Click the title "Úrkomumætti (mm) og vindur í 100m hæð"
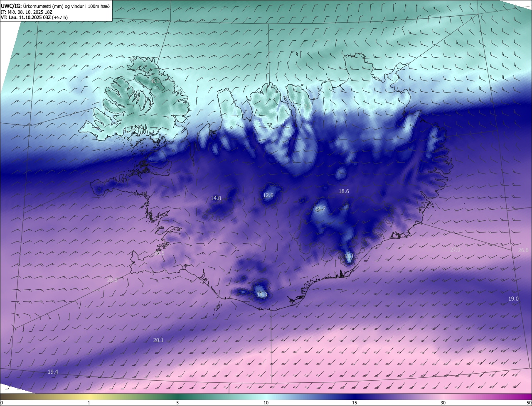This screenshot has width=532, height=406. (66, 6)
